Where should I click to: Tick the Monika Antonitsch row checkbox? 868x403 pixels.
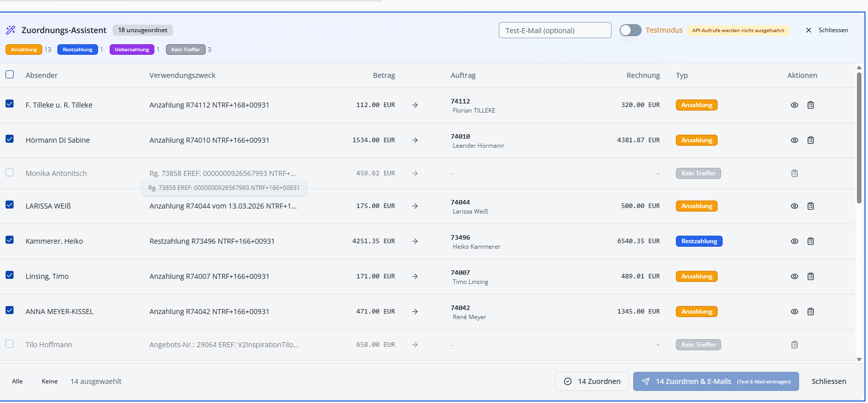(10, 172)
